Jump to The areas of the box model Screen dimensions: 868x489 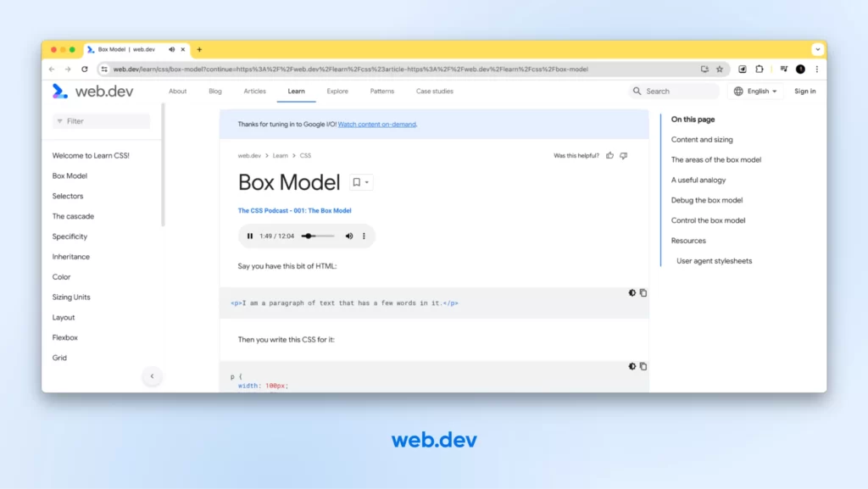(x=716, y=160)
